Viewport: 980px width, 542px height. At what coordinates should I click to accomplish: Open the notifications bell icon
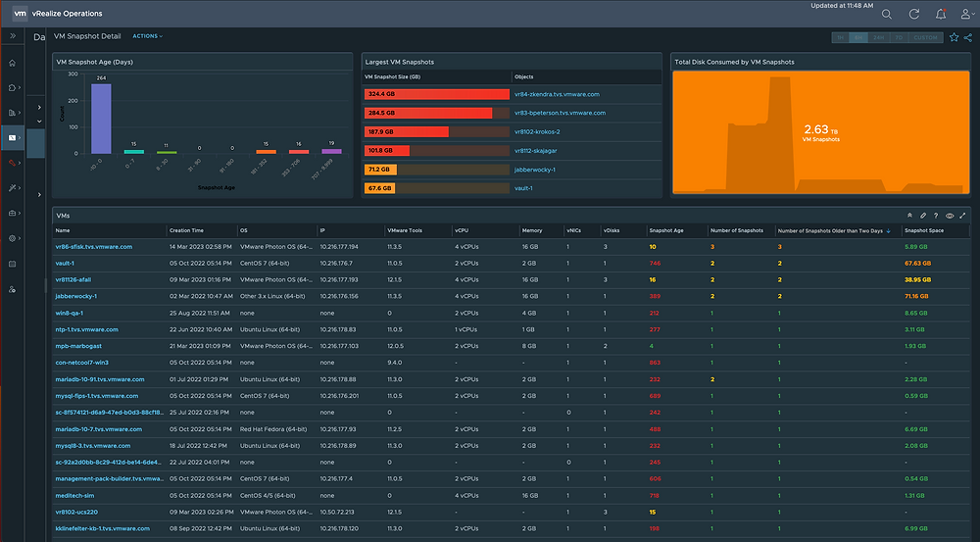[x=941, y=14]
